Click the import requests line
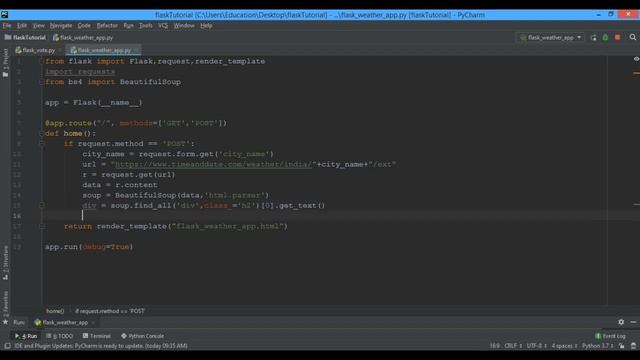The image size is (640, 360). pos(80,71)
